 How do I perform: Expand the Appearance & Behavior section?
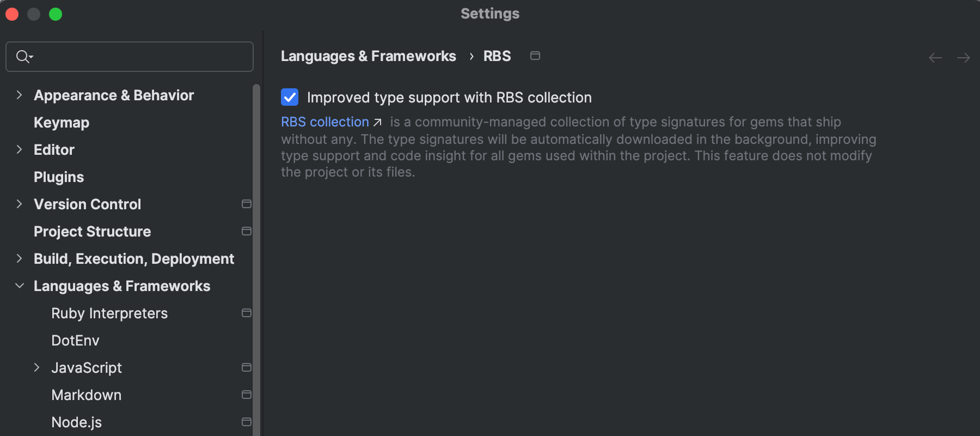pyautogui.click(x=20, y=95)
